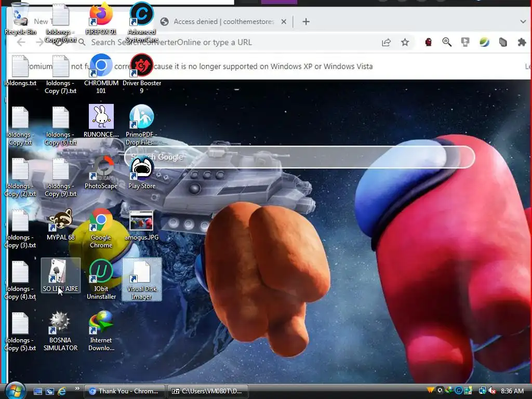532x399 pixels.
Task: Open BOSNIA SIMULATOR shortcut
Action: point(60,331)
